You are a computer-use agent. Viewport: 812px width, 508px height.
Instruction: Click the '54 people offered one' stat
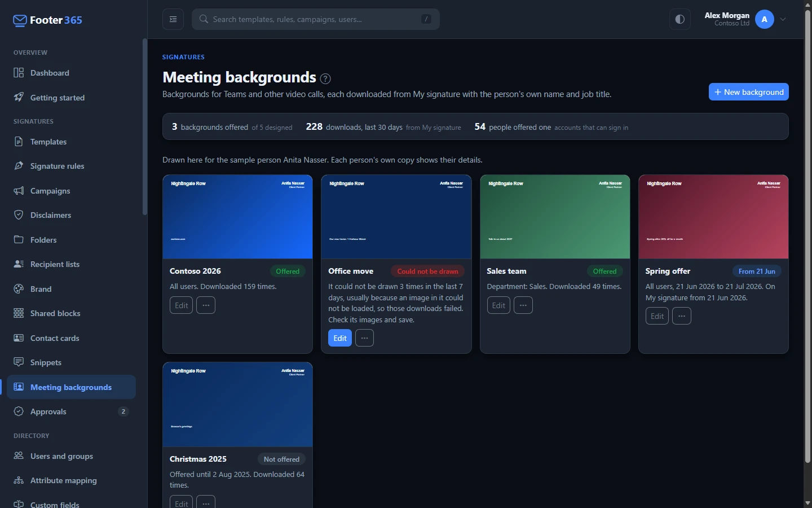click(x=551, y=127)
